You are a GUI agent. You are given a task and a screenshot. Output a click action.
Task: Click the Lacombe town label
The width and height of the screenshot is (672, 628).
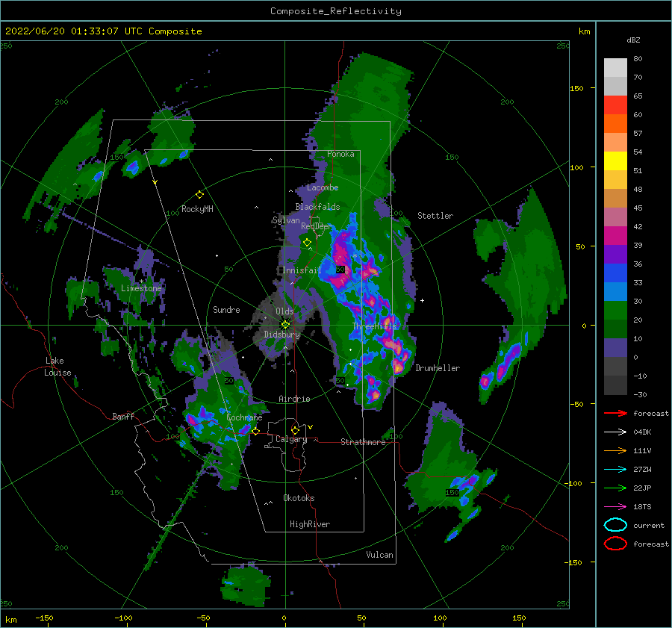click(323, 187)
